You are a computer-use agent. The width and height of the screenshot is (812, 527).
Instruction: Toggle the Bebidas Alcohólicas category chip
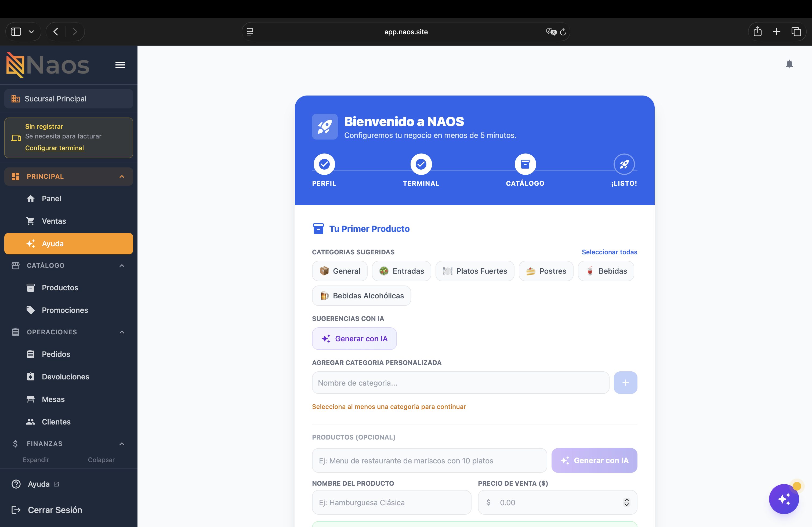(361, 295)
